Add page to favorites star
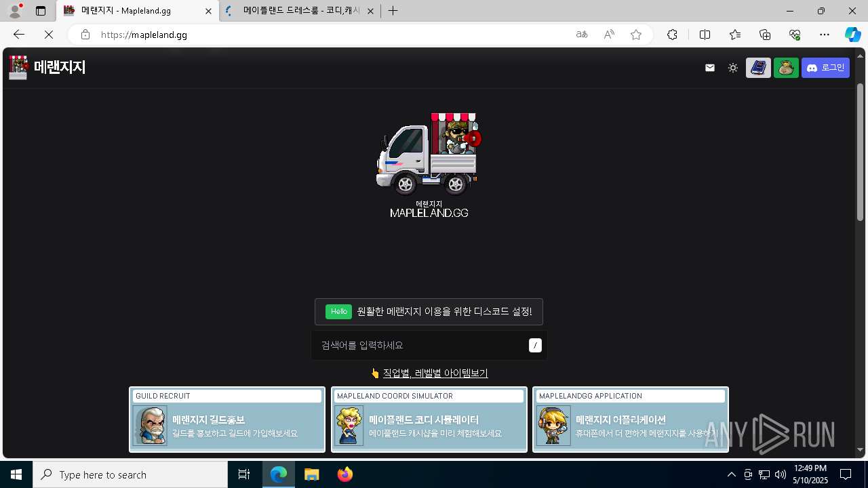The width and height of the screenshot is (868, 488). point(636,35)
